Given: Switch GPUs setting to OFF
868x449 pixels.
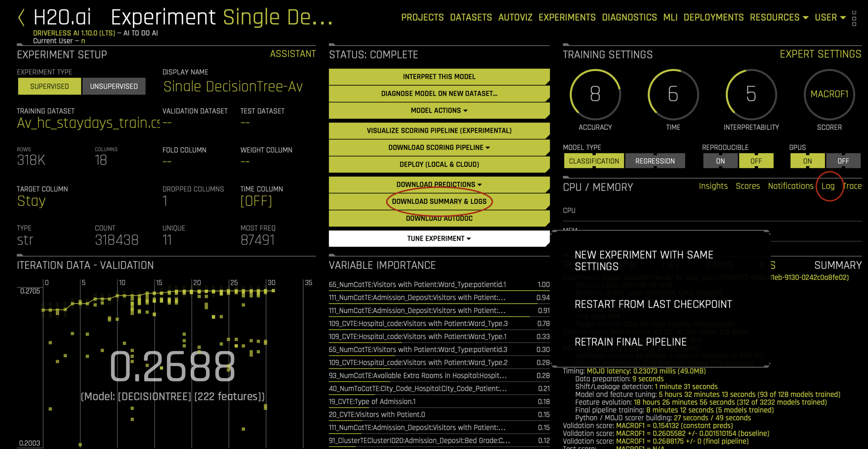Looking at the screenshot, I should point(843,161).
